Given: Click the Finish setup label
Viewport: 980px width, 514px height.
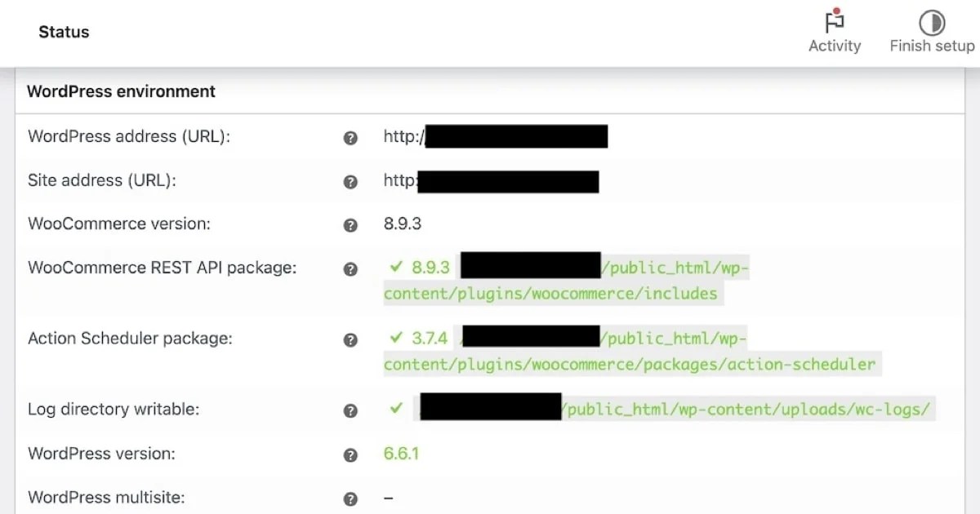Looking at the screenshot, I should (932, 47).
